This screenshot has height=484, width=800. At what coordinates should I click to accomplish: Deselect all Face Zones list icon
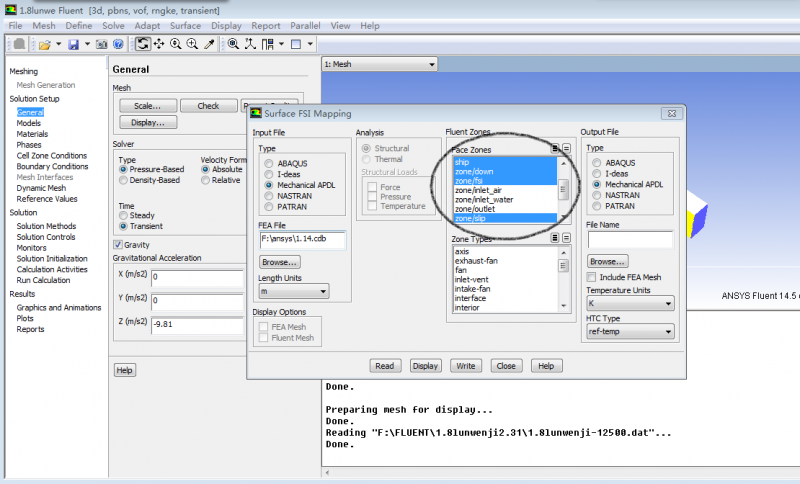click(566, 148)
